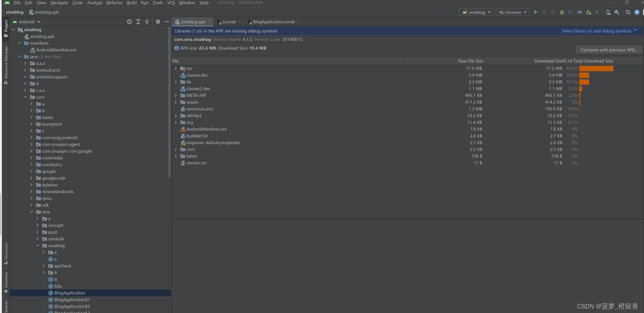Open the Profiler gauge icon
The width and height of the screenshot is (644, 313).
(x=579, y=12)
